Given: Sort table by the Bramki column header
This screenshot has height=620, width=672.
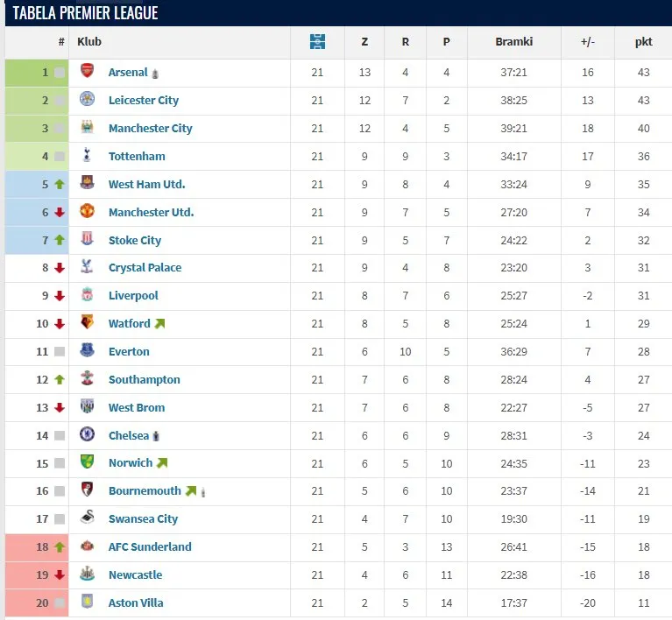Looking at the screenshot, I should pyautogui.click(x=513, y=41).
